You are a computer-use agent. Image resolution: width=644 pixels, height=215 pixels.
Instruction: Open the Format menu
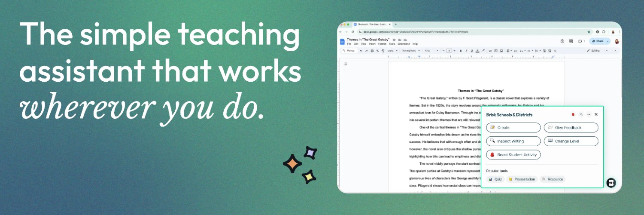point(382,44)
